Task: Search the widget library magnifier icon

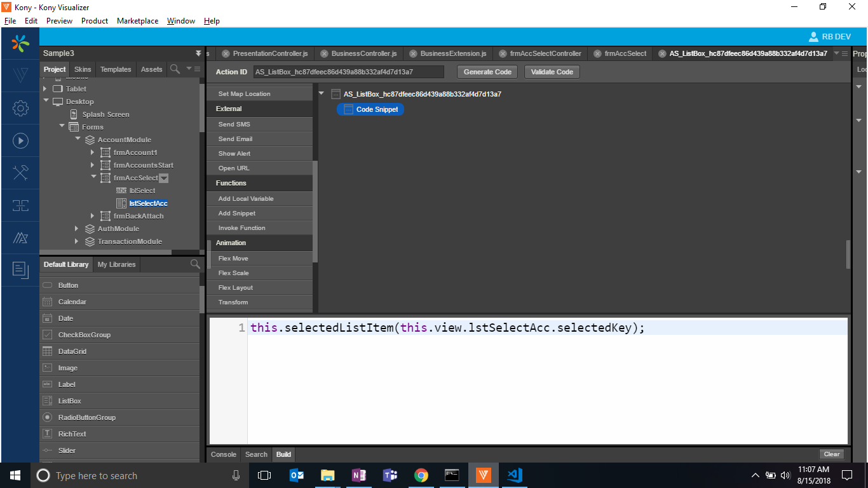Action: 195,264
